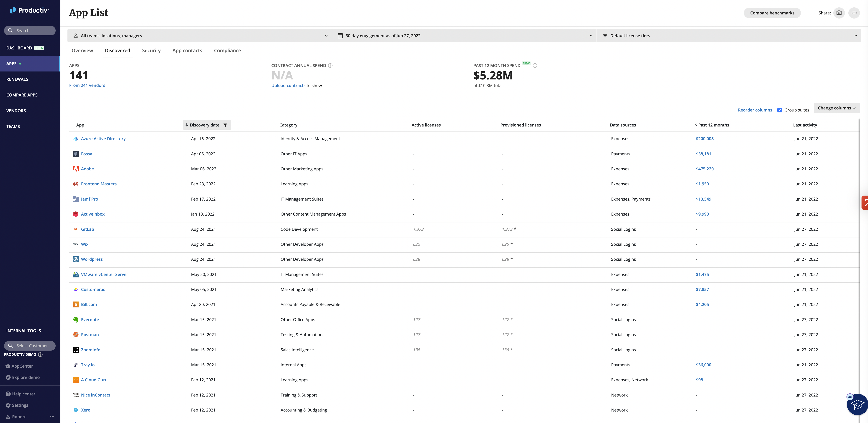Screen dimensions: 868x423
Task: Click the info icon beside Contract Annual Spend
Action: (x=330, y=66)
